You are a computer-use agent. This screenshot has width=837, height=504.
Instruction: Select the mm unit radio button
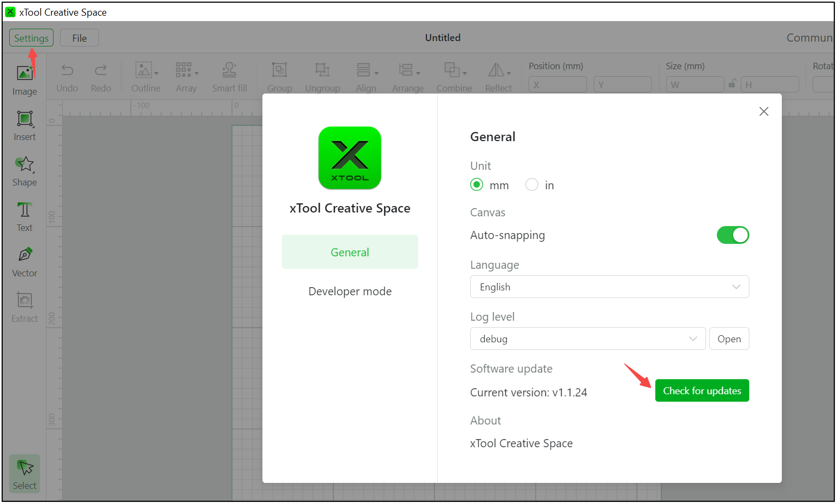coord(477,185)
